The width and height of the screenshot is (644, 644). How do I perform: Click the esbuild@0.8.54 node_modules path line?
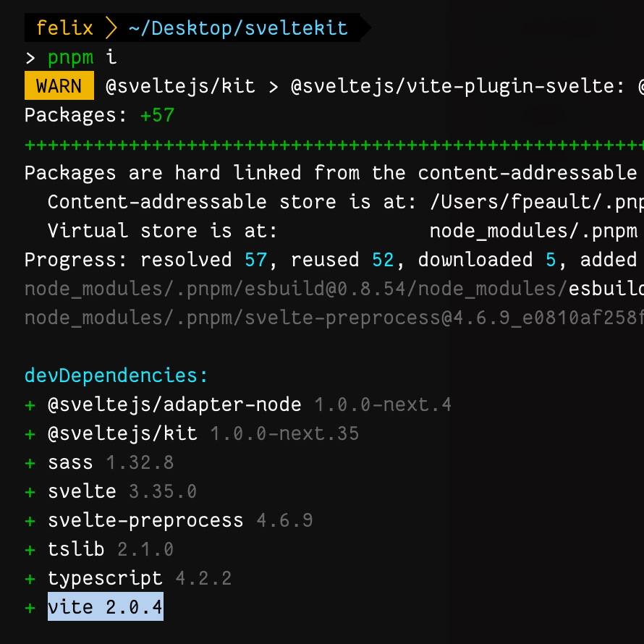334,289
